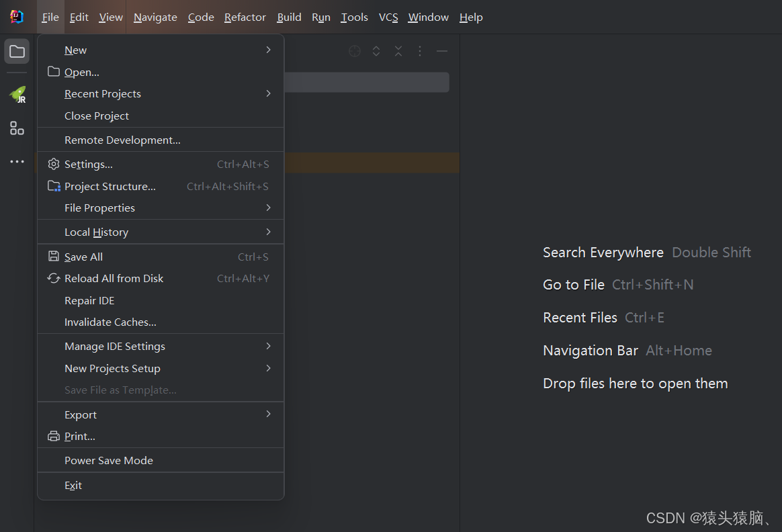
Task: Click the Reload All from Disk refresh icon
Action: 53,277
